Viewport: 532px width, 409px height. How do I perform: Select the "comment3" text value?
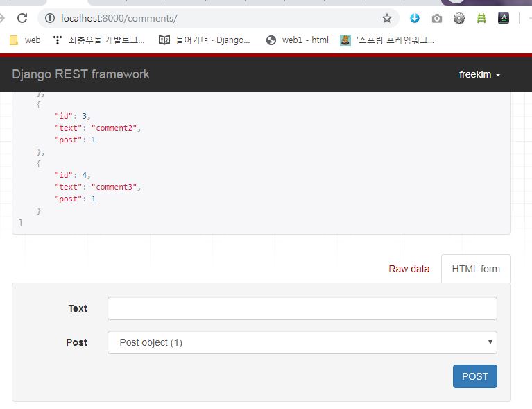coord(114,187)
